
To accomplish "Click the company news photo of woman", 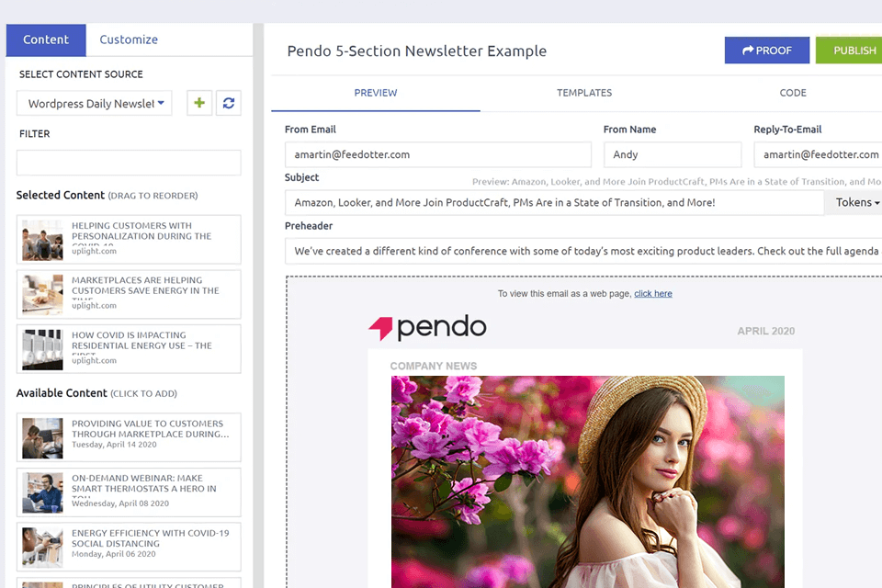I will [x=588, y=481].
